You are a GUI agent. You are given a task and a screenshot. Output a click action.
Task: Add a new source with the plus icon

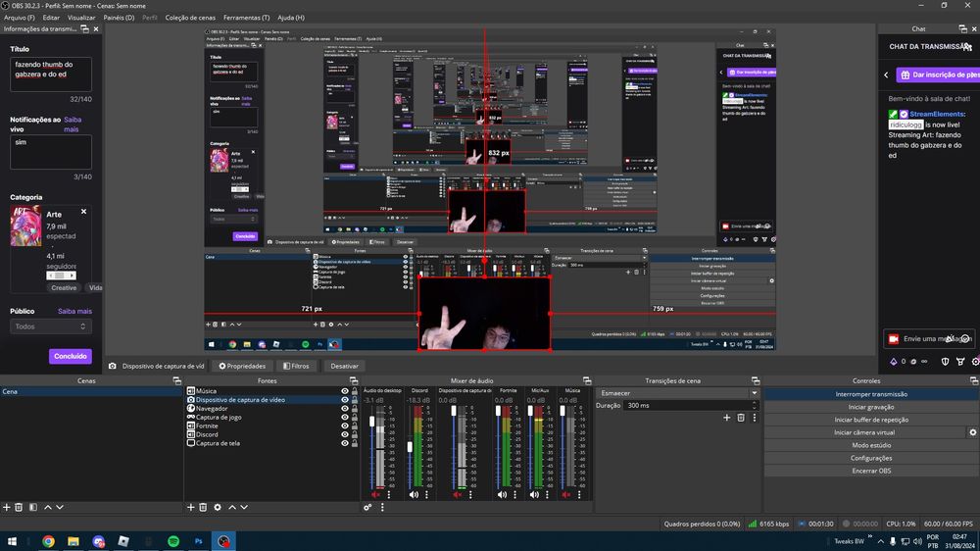coord(191,507)
